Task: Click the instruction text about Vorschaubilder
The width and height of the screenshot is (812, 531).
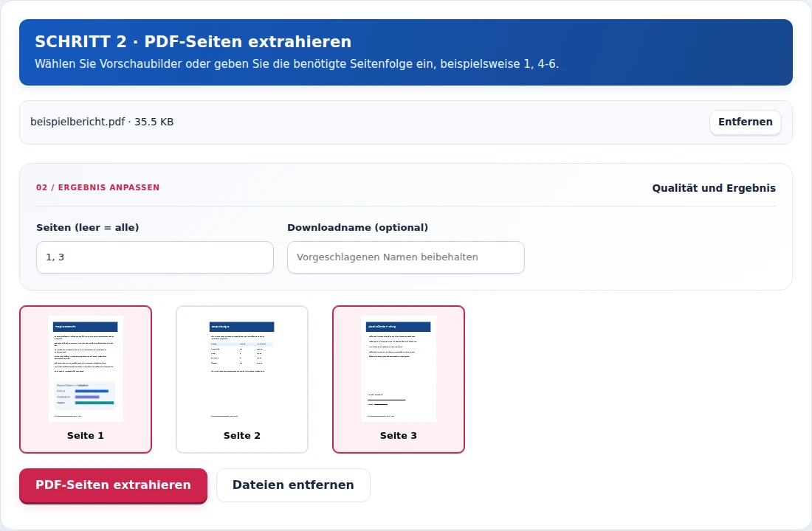Action: [x=297, y=64]
